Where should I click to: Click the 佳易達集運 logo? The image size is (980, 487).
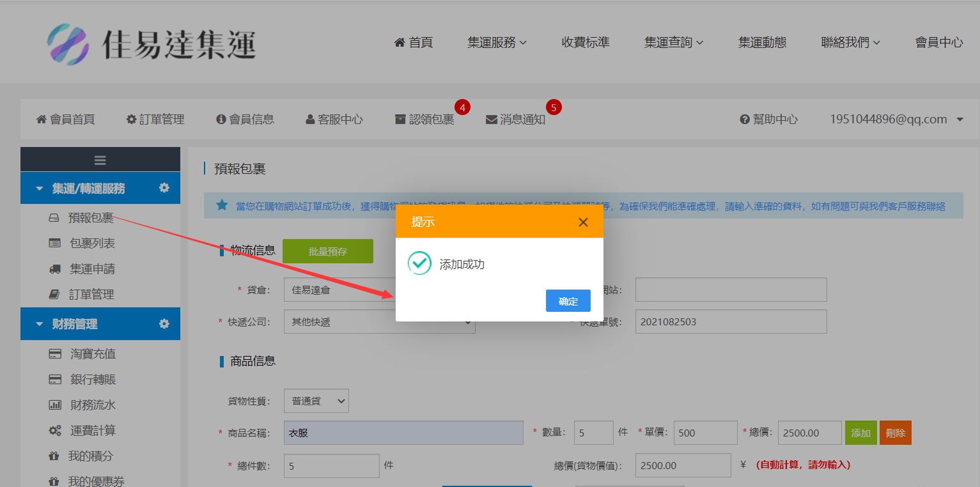coord(152,44)
